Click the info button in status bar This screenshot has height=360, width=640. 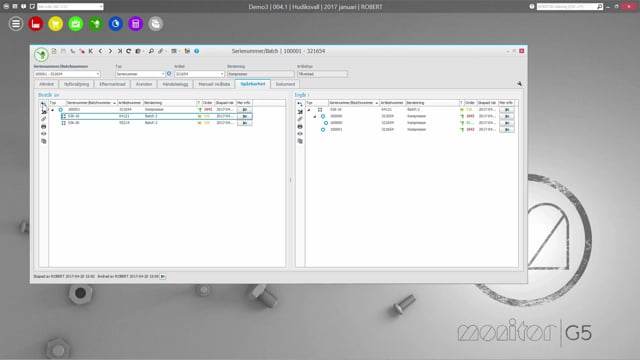click(163, 276)
